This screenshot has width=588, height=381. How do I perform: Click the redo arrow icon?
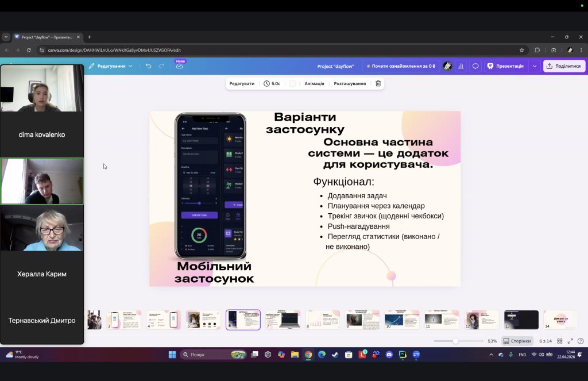tap(161, 66)
